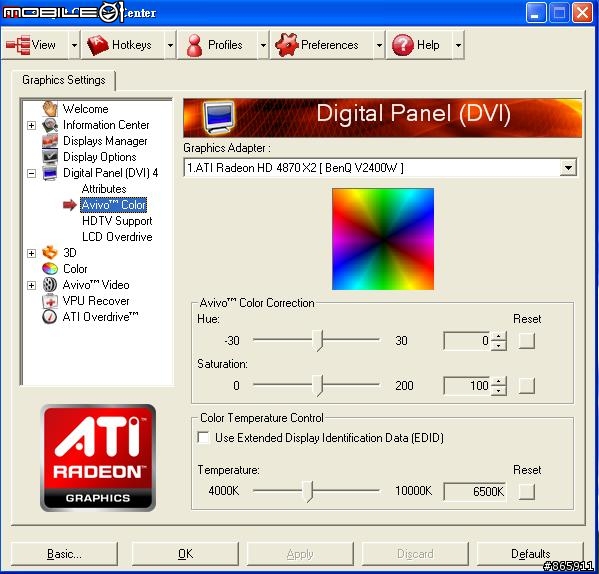Click the Apply button

[300, 554]
